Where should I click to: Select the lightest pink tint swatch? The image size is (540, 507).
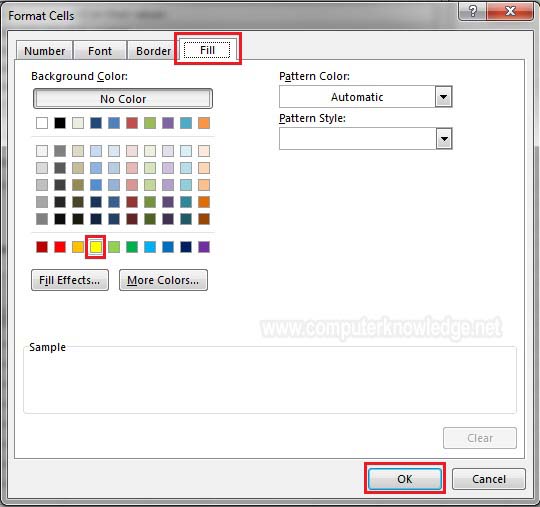[132, 151]
